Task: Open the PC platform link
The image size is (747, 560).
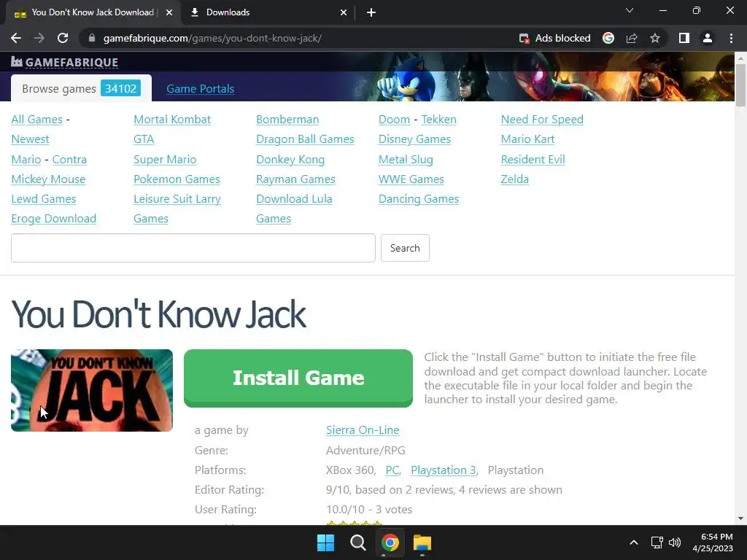Action: [392, 470]
